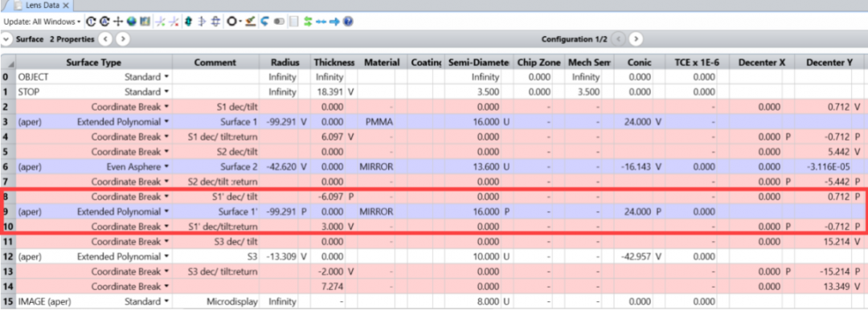Click the green swap arrows icon
868x310 pixels.
click(308, 22)
